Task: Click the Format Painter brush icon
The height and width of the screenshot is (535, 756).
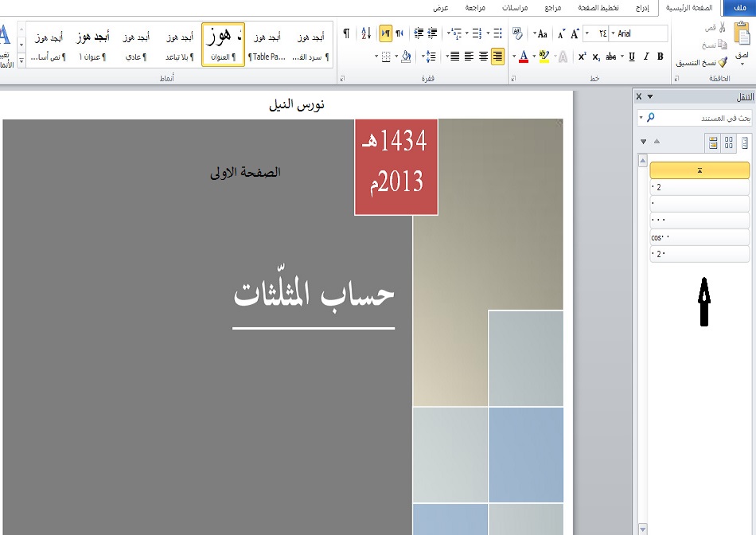Action: pos(723,62)
